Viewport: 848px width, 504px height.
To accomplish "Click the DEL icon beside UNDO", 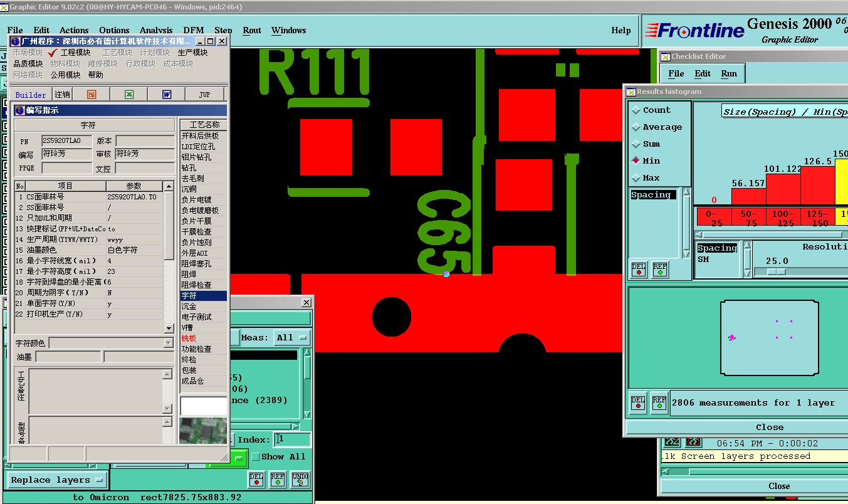I will [x=256, y=480].
